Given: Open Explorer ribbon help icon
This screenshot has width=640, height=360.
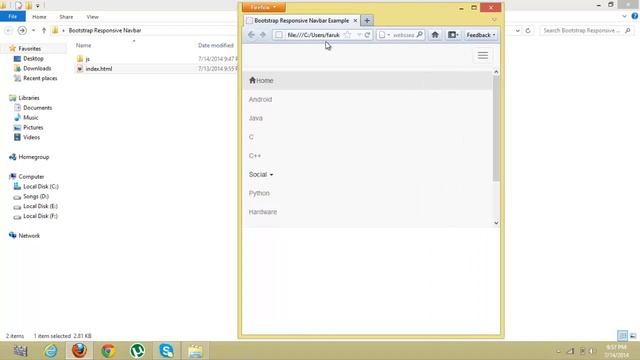Looking at the screenshot, I should (x=635, y=16).
